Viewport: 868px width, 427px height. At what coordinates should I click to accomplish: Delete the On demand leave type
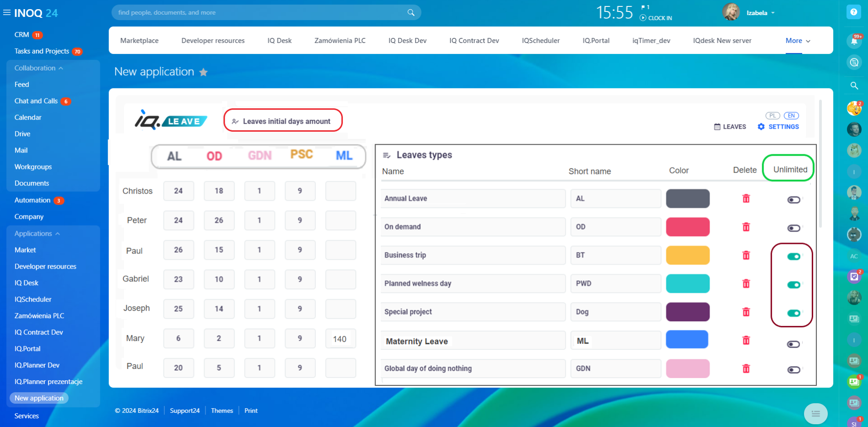(746, 227)
